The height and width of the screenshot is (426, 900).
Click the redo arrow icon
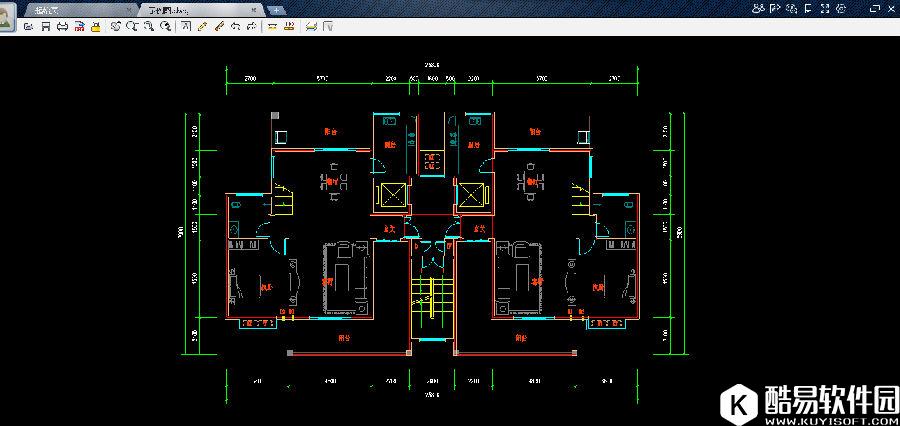[249, 26]
